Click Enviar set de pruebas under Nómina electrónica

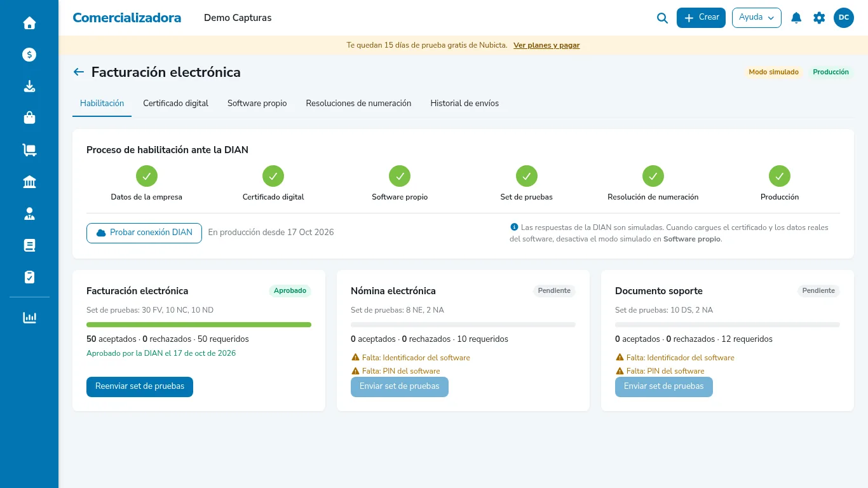[400, 386]
